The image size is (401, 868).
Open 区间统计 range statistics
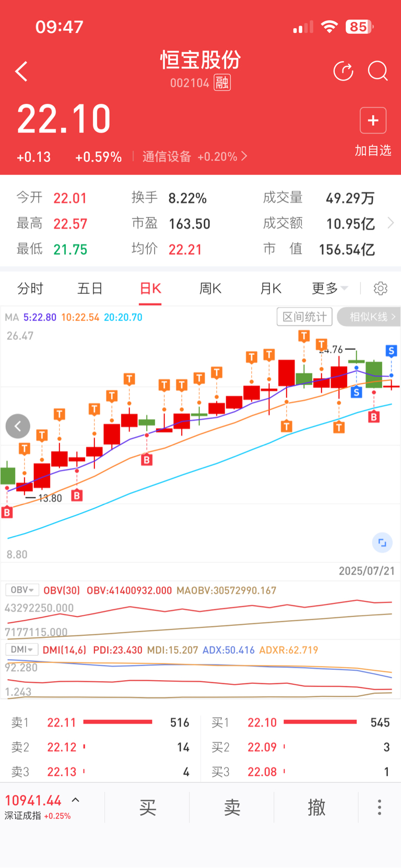pos(304,317)
